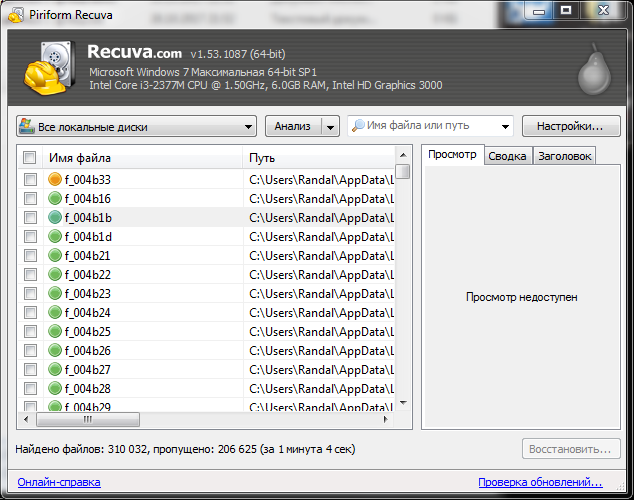
Task: Click the green status dot for f_004b23
Action: (55, 293)
